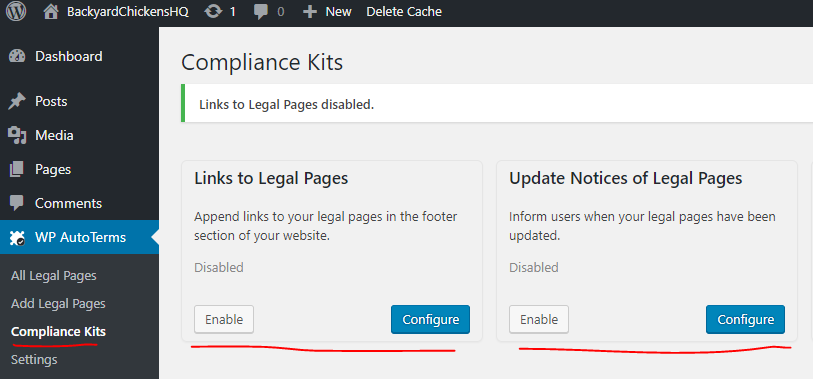
Task: Click the Pages icon in sidebar
Action: tap(17, 170)
